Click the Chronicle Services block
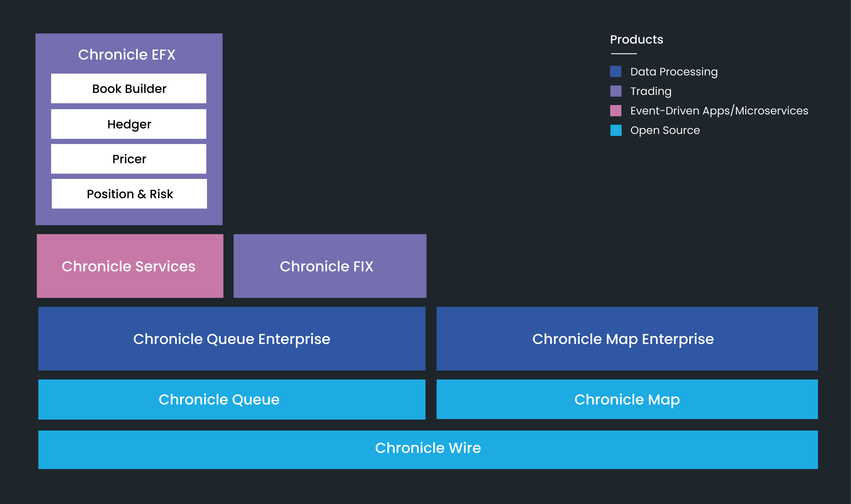The height and width of the screenshot is (504, 851). pyautogui.click(x=130, y=266)
